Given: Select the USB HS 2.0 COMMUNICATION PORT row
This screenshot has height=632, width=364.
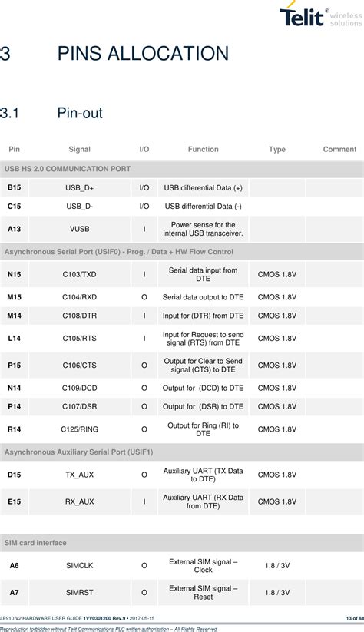Looking at the screenshot, I should [182, 169].
